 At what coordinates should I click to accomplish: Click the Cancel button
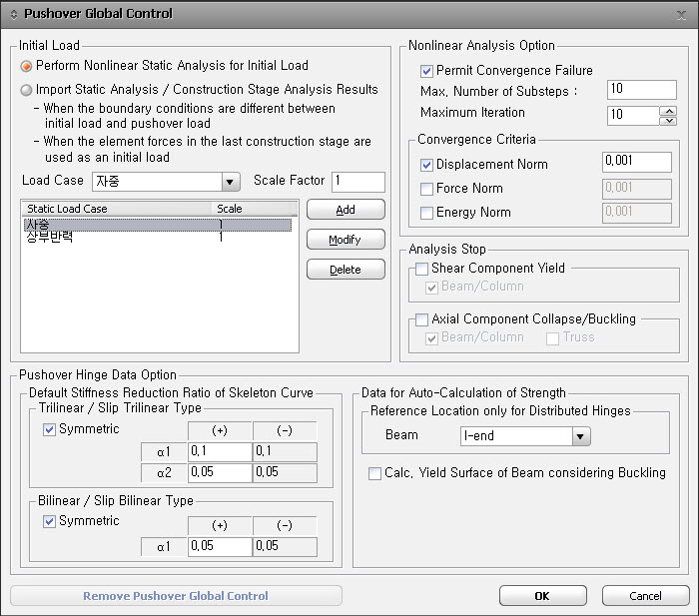(x=645, y=596)
